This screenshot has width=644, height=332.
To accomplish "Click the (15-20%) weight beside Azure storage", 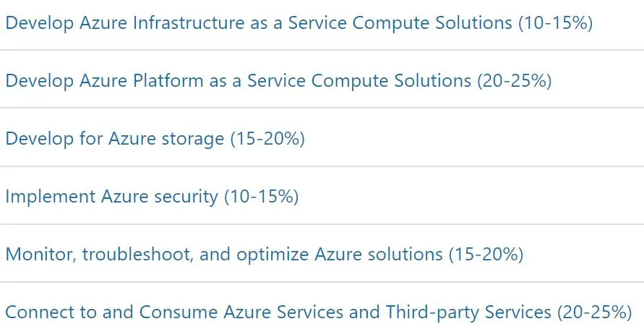I will point(267,138).
